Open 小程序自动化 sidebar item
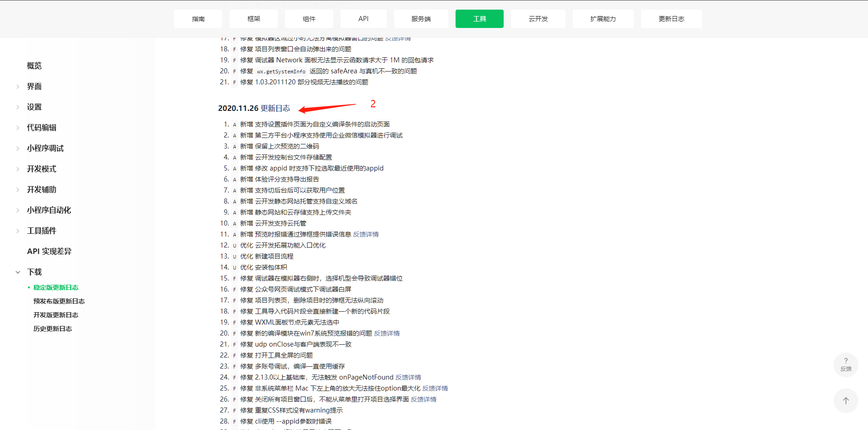Screen dimensions: 868x430 click(49, 210)
